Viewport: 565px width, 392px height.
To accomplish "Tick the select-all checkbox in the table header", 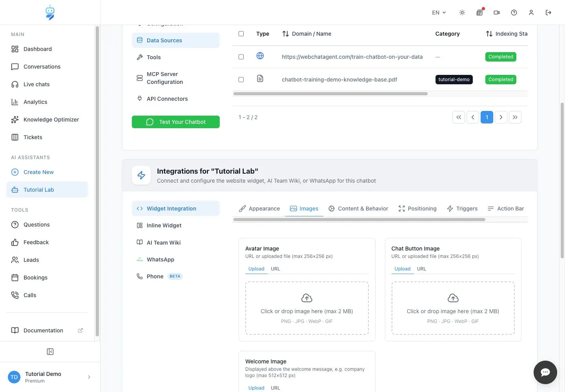I will point(241,34).
